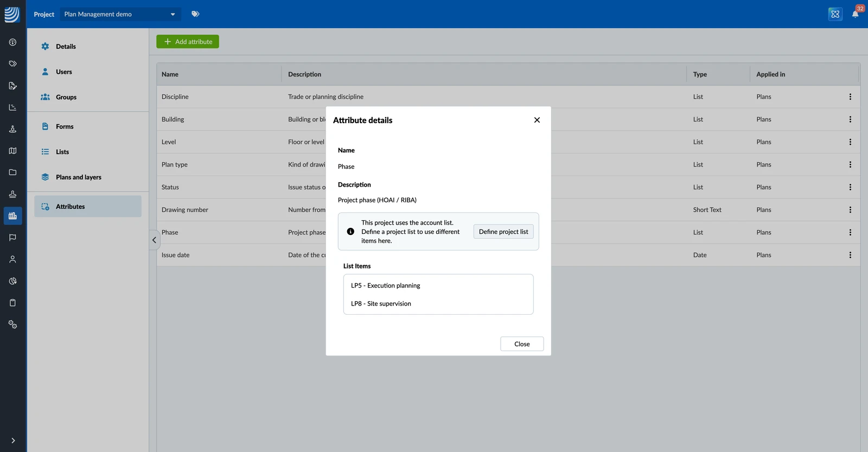Click Close button in Attribute details dialog
This screenshot has height=452, width=868.
[x=522, y=344]
